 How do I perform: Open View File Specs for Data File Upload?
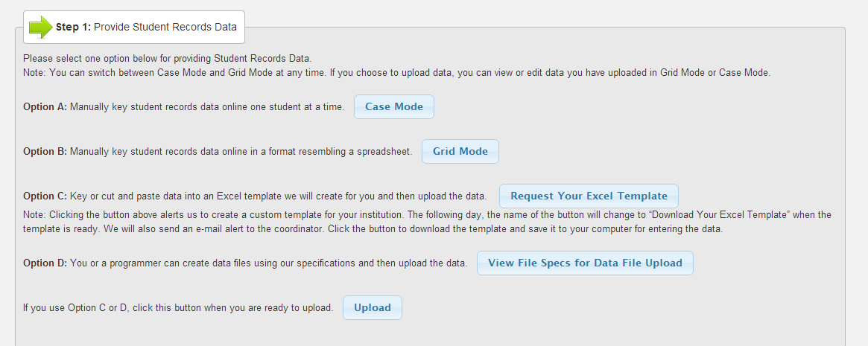[x=585, y=263]
